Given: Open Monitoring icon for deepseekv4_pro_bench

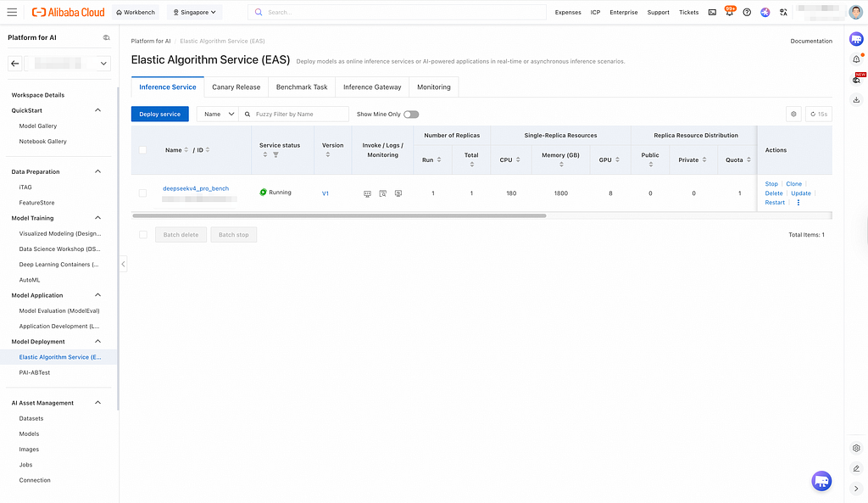Looking at the screenshot, I should point(398,193).
